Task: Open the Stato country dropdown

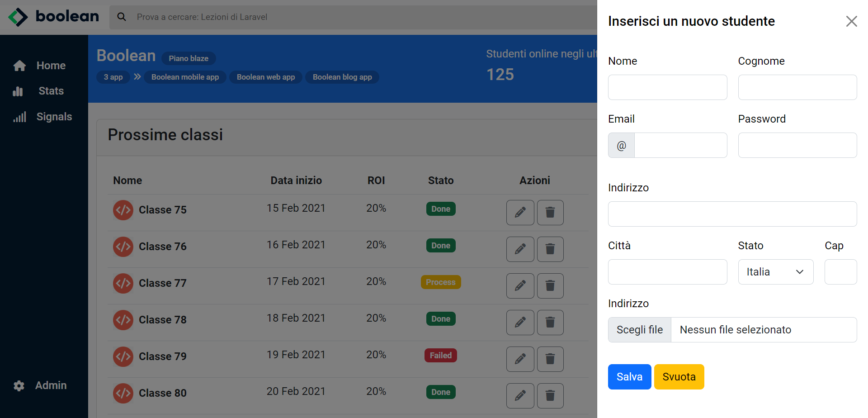Action: [x=776, y=271]
